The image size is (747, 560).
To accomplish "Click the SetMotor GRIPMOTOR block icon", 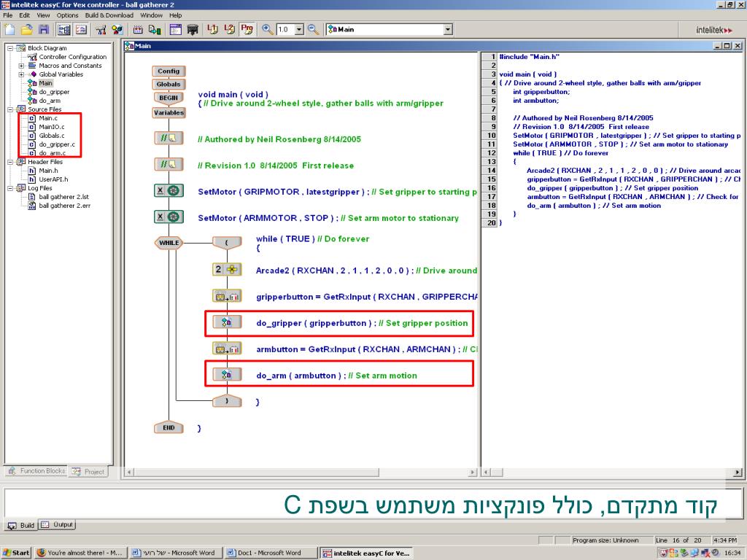I will 169,190.
